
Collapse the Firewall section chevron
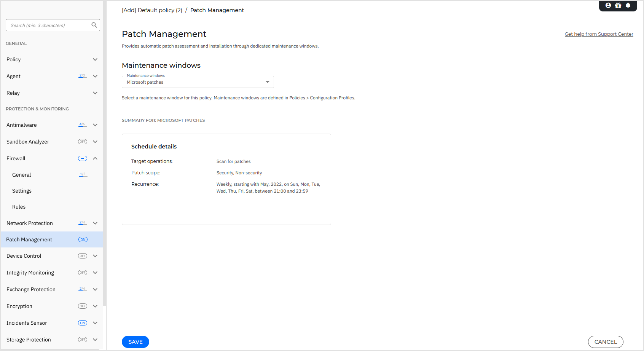95,158
